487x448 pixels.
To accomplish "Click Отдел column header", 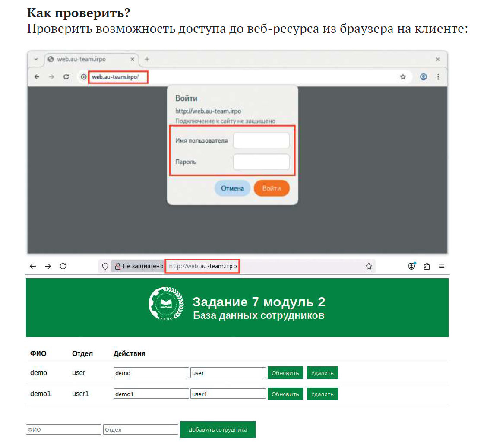I will (82, 353).
